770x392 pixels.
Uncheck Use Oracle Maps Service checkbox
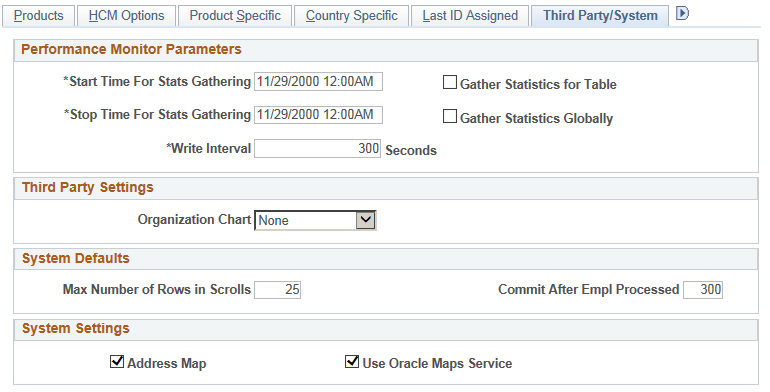tap(352, 362)
